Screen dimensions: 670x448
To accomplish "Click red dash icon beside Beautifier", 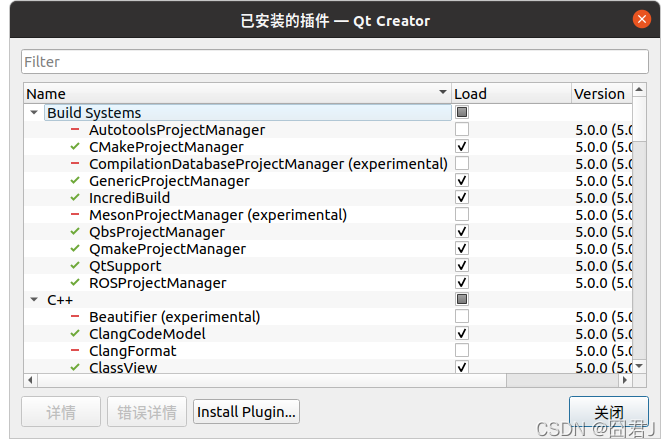I will 75,317.
